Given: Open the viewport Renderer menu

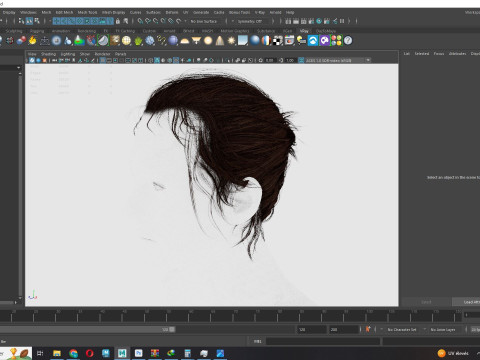Looking at the screenshot, I should (x=102, y=54).
